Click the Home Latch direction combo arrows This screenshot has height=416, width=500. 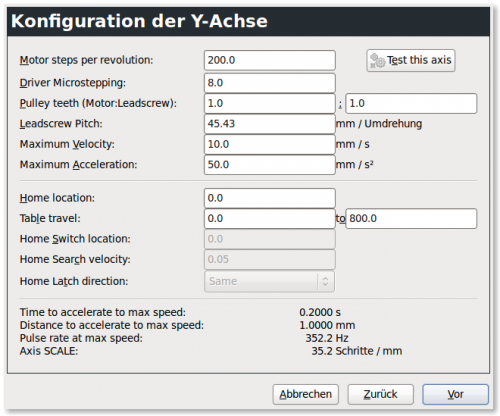[x=325, y=281]
